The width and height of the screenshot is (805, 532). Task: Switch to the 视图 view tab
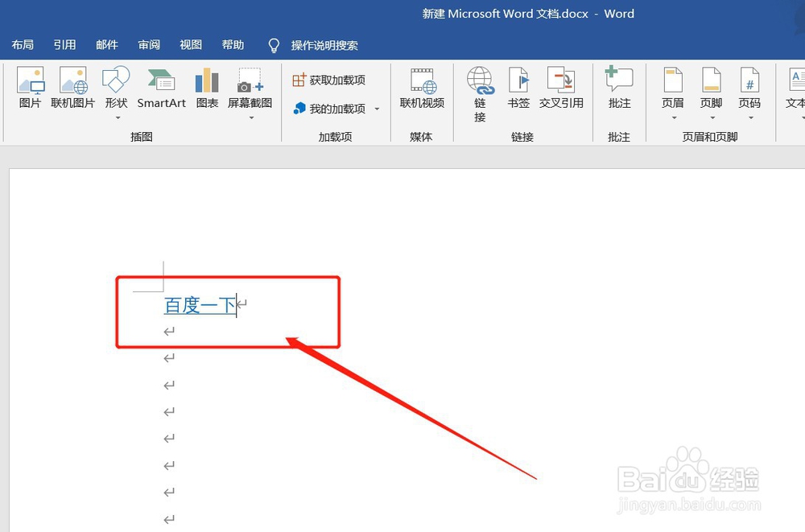191,45
